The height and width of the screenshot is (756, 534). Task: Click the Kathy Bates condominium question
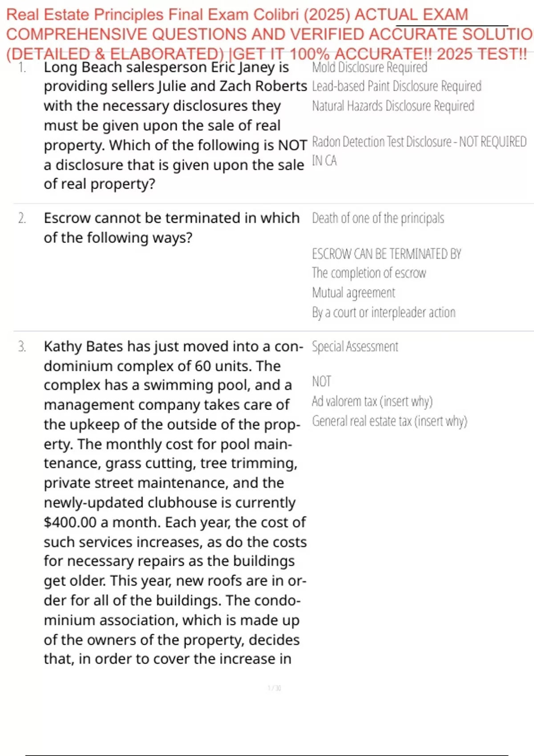click(x=175, y=503)
